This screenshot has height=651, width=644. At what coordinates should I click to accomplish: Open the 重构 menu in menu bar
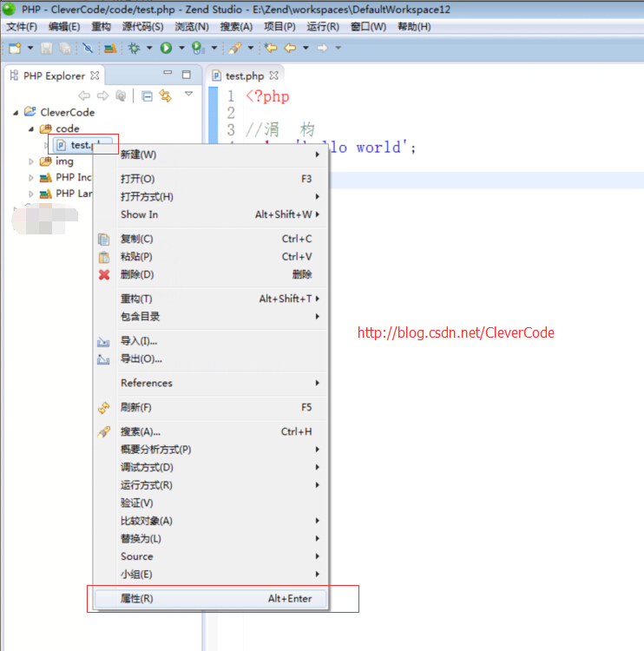coord(101,27)
